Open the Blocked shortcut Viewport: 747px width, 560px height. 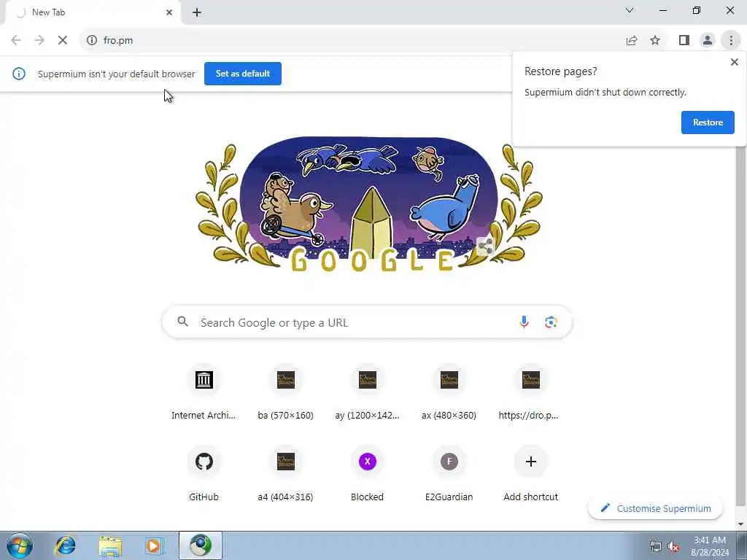pos(368,475)
